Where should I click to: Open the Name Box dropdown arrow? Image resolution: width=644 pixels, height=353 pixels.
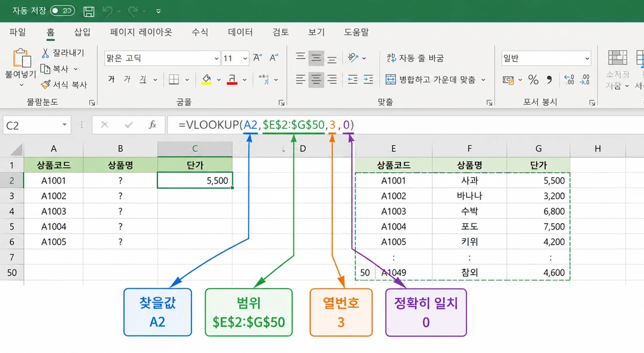point(65,125)
